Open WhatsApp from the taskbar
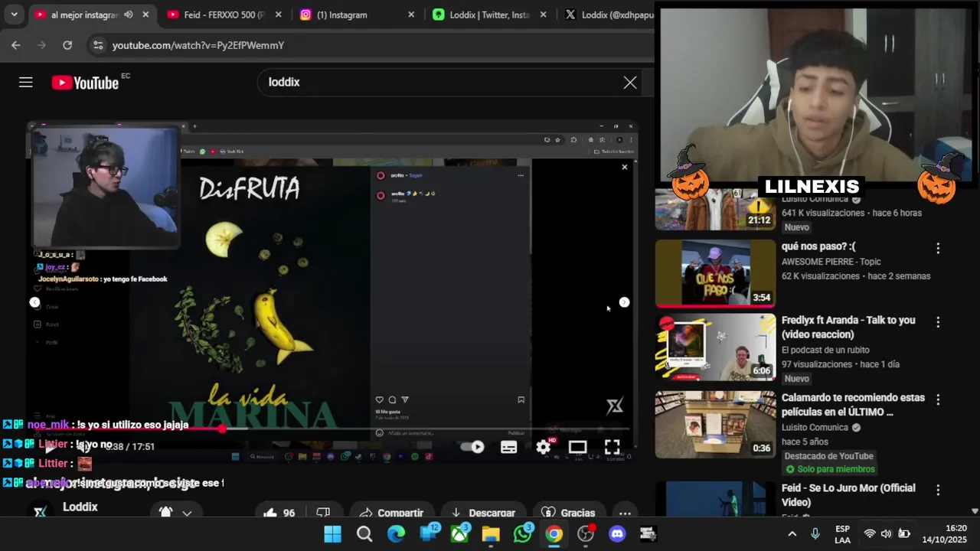Screen dimensions: 980x551 (523, 534)
